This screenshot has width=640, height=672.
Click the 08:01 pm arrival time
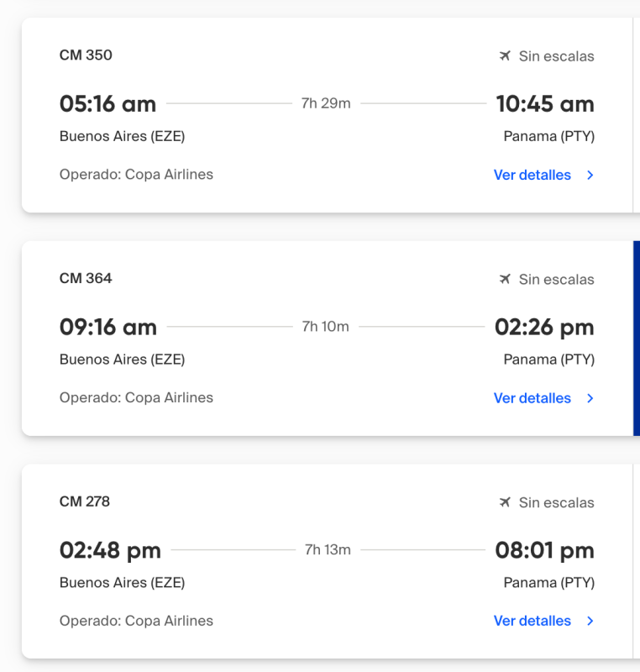(544, 550)
